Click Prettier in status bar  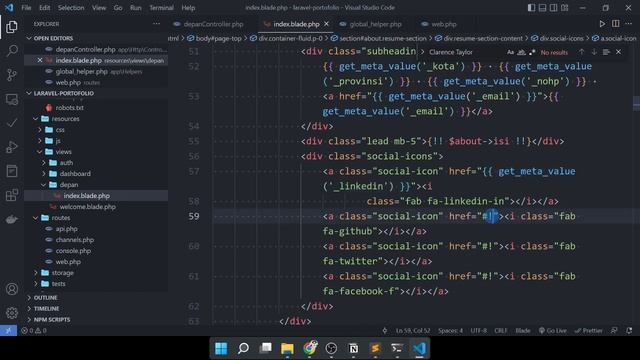tap(589, 331)
